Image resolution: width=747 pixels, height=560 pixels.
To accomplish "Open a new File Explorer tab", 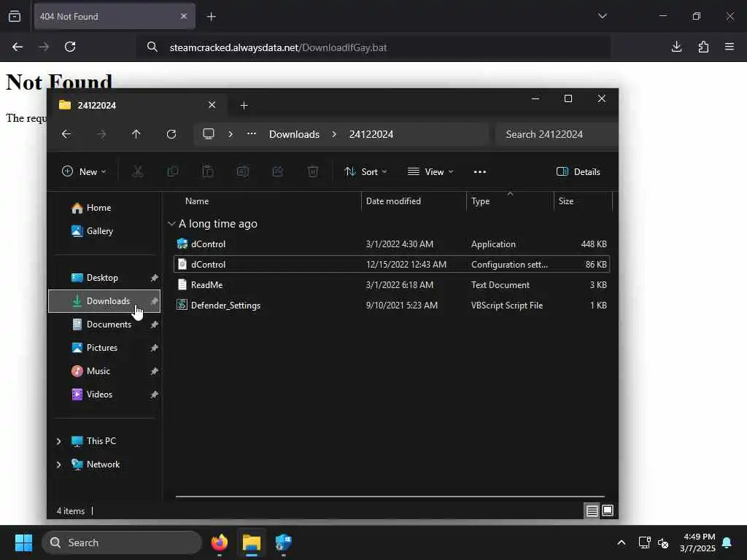I will tap(244, 105).
